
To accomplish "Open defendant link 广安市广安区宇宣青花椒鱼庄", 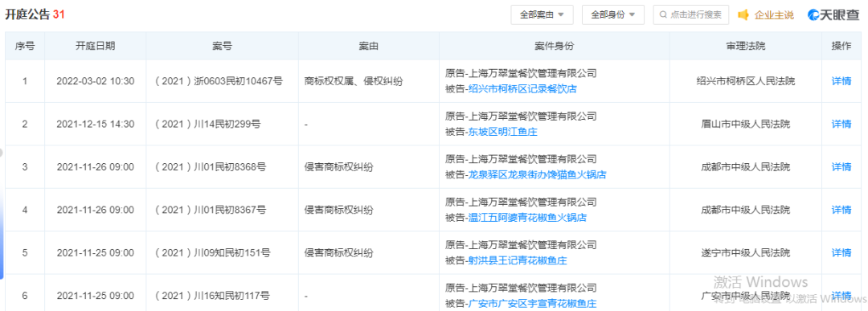I will [x=533, y=303].
